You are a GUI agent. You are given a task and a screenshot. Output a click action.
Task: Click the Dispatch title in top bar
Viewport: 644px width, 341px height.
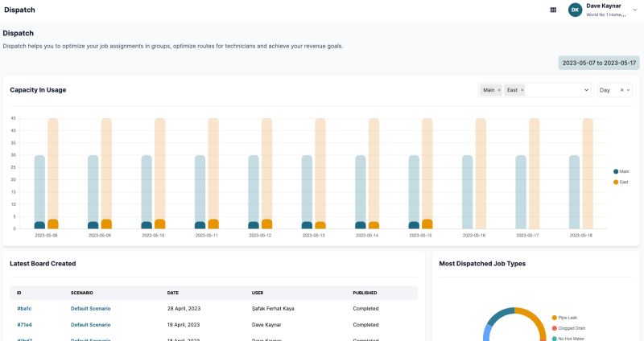click(x=19, y=10)
